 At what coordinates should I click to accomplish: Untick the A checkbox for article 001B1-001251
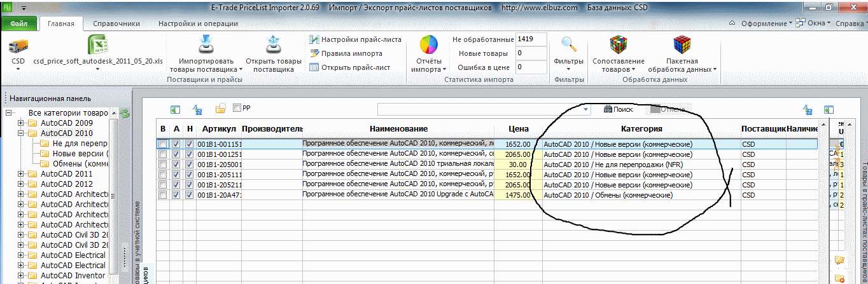[x=176, y=154]
